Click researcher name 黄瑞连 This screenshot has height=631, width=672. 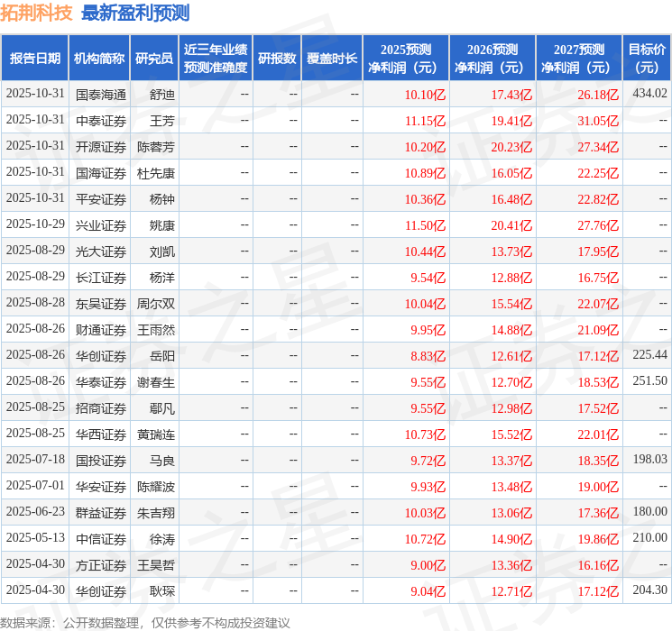pyautogui.click(x=156, y=434)
